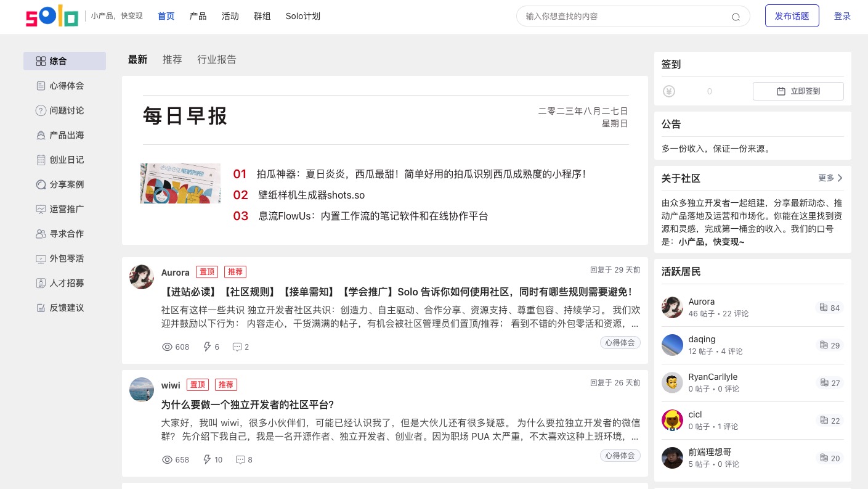
Task: Open 人才招聘 via its document icon
Action: click(41, 283)
